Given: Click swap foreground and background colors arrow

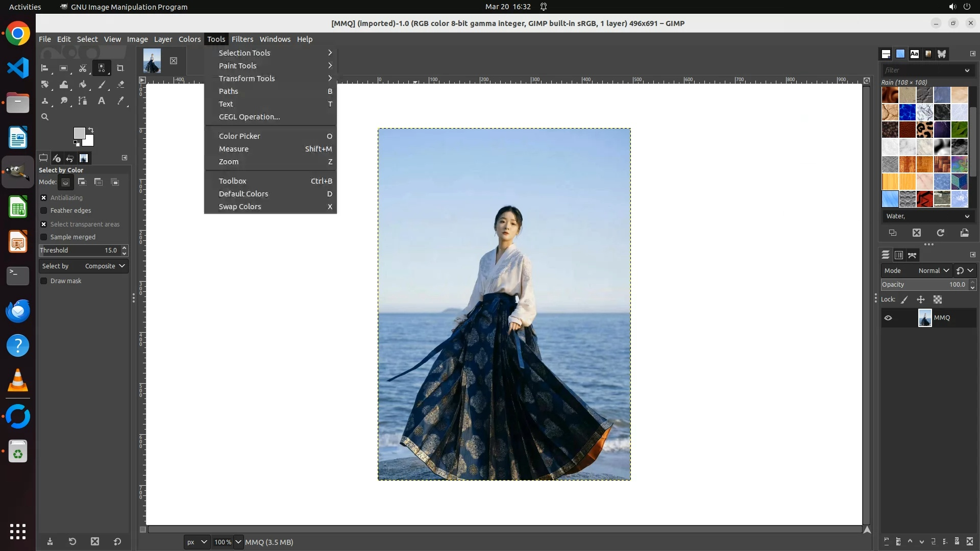Looking at the screenshot, I should [91, 130].
